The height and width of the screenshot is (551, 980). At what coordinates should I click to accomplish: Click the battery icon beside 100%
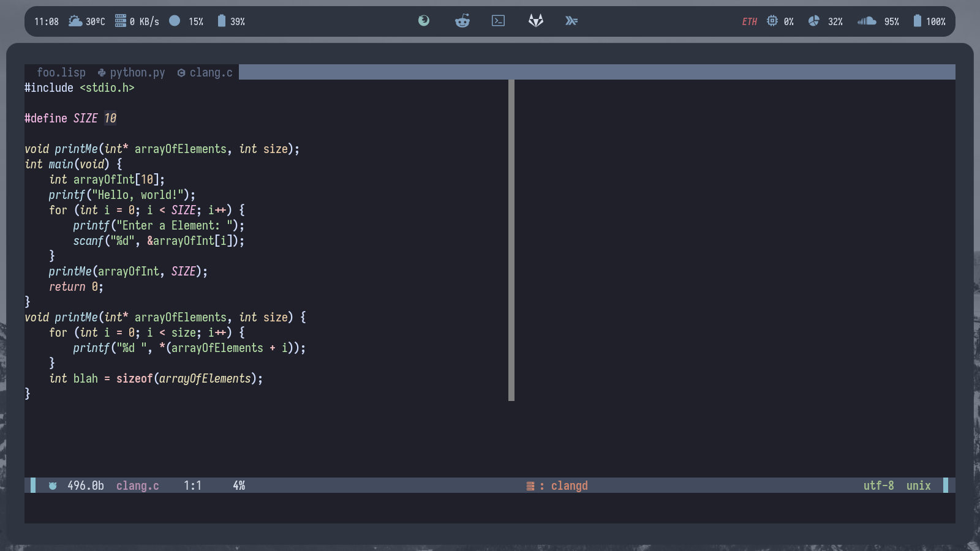[x=917, y=21]
